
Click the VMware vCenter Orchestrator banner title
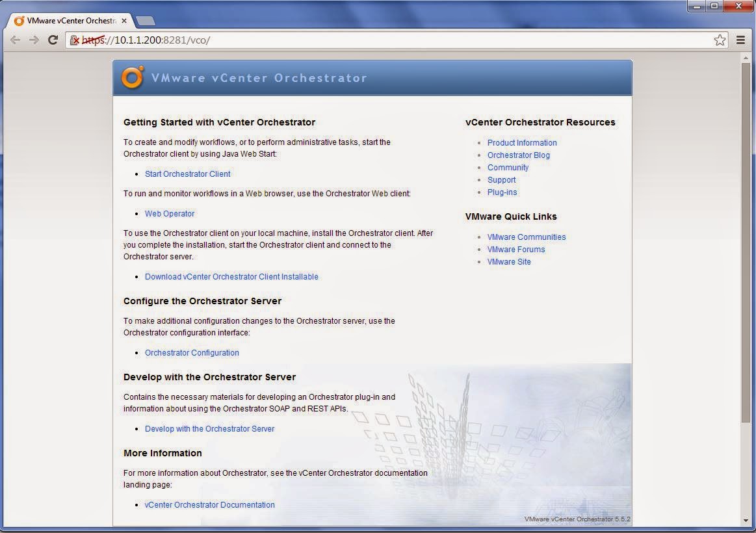(x=259, y=78)
